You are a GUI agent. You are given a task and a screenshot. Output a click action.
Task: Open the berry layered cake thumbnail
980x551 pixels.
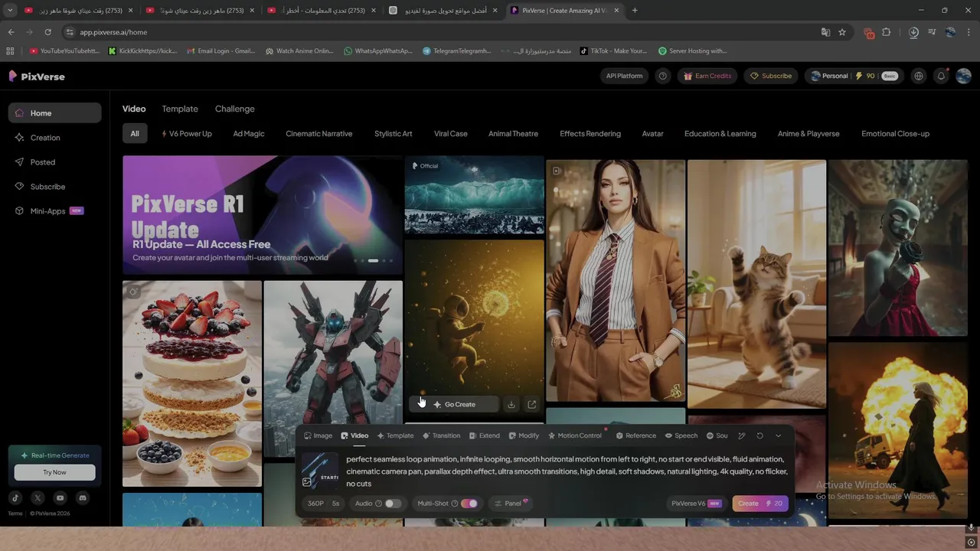tap(192, 383)
